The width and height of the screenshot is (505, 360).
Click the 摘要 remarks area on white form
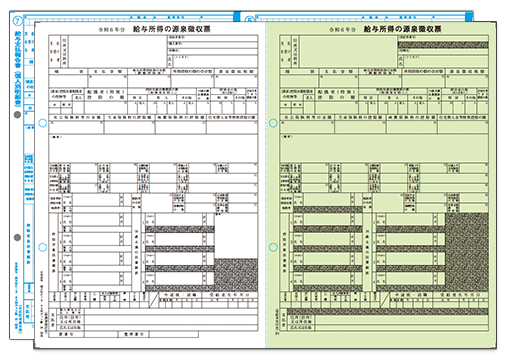tap(153, 148)
